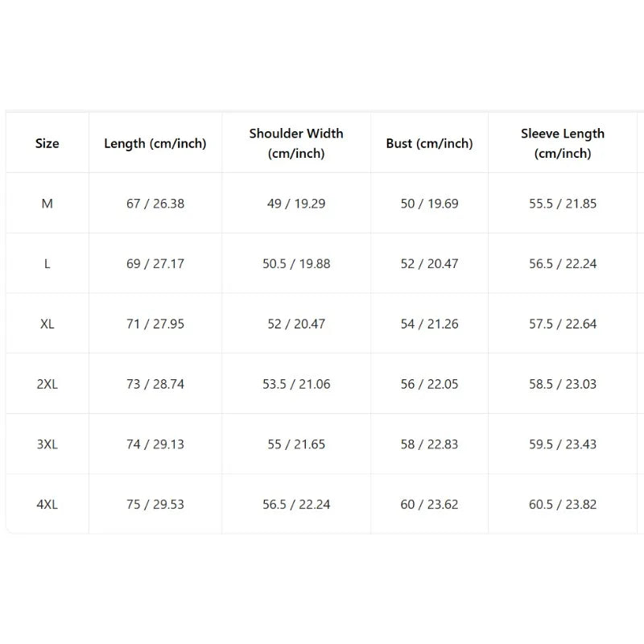
Task: Click the 67 / 26.38 length cell
Action: [x=155, y=204]
